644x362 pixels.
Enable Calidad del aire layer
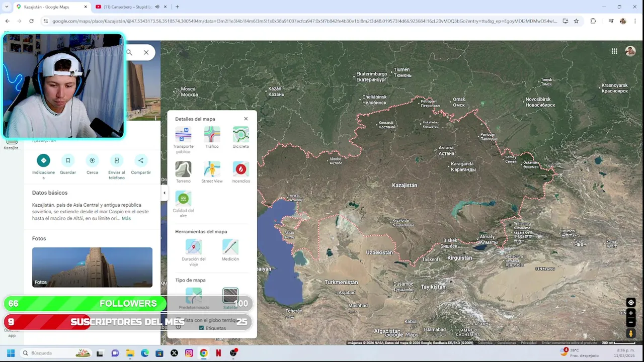coord(183,204)
